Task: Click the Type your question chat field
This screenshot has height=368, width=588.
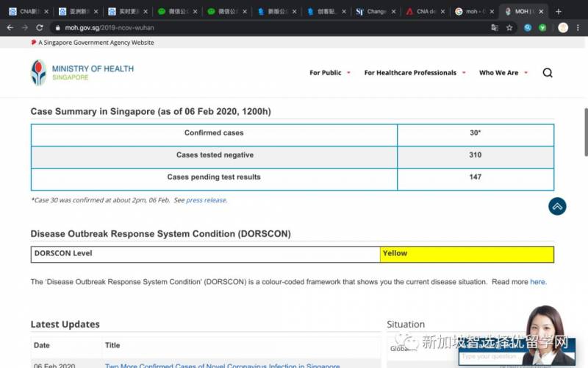Action: click(491, 357)
